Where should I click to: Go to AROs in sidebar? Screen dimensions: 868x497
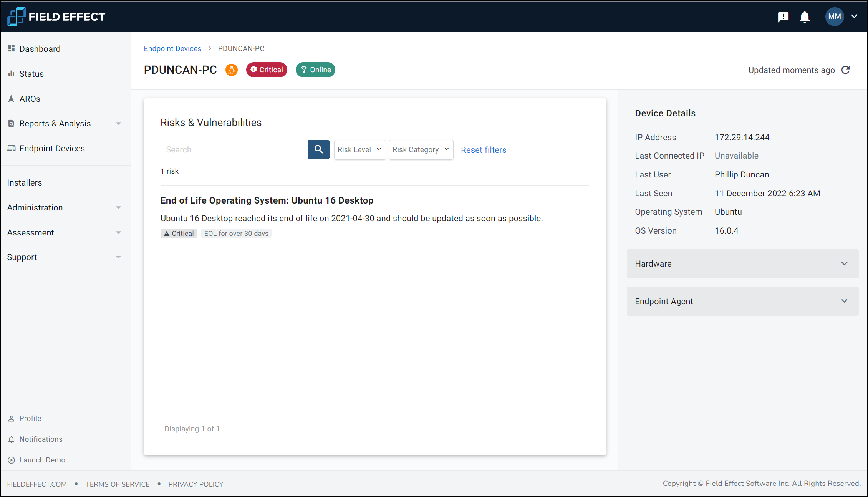[x=30, y=99]
